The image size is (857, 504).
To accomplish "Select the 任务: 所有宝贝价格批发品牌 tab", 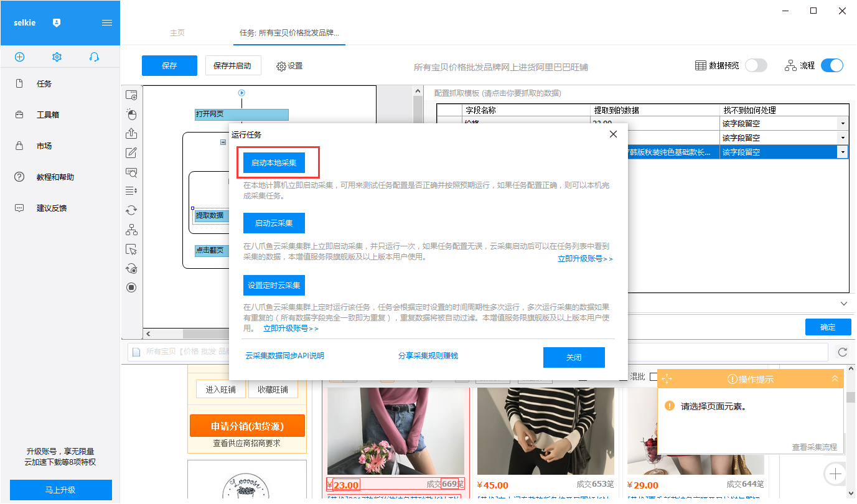I will [289, 33].
